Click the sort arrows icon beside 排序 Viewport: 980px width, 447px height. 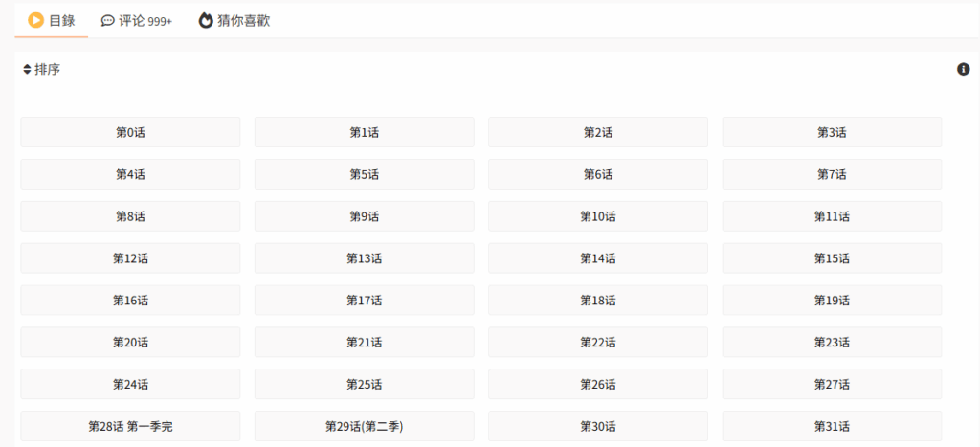[x=27, y=69]
